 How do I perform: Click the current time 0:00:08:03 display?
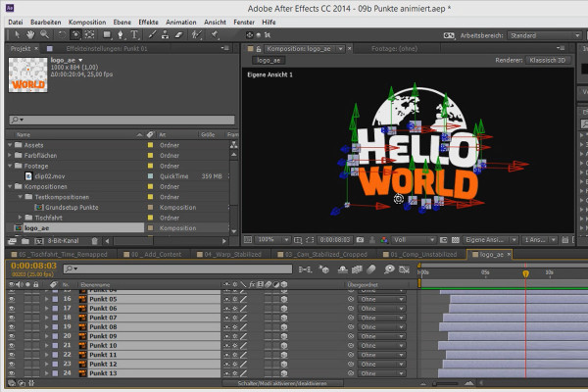33,266
